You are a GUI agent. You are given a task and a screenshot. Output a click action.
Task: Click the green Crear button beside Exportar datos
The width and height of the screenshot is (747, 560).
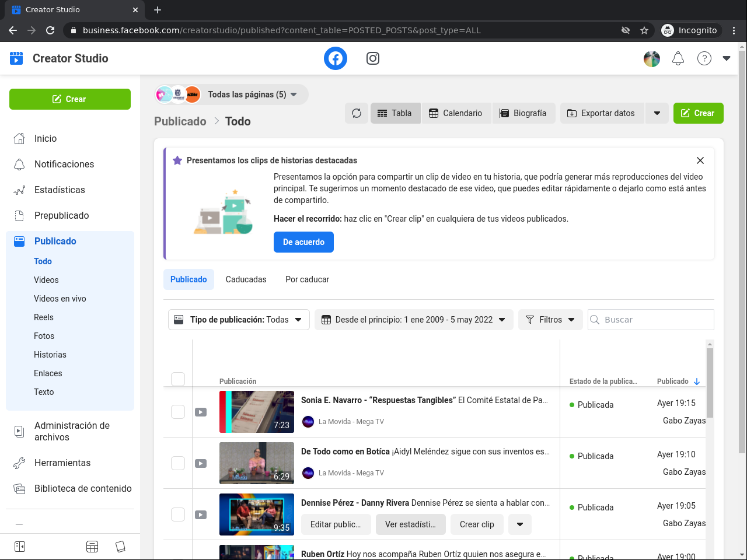point(699,113)
